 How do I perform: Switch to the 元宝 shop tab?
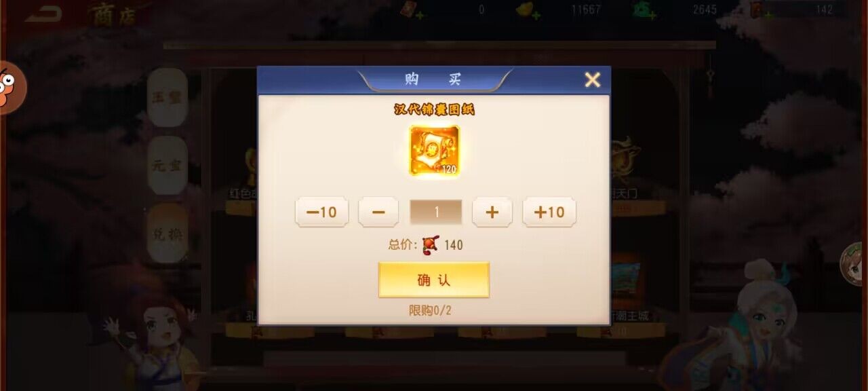tap(167, 165)
